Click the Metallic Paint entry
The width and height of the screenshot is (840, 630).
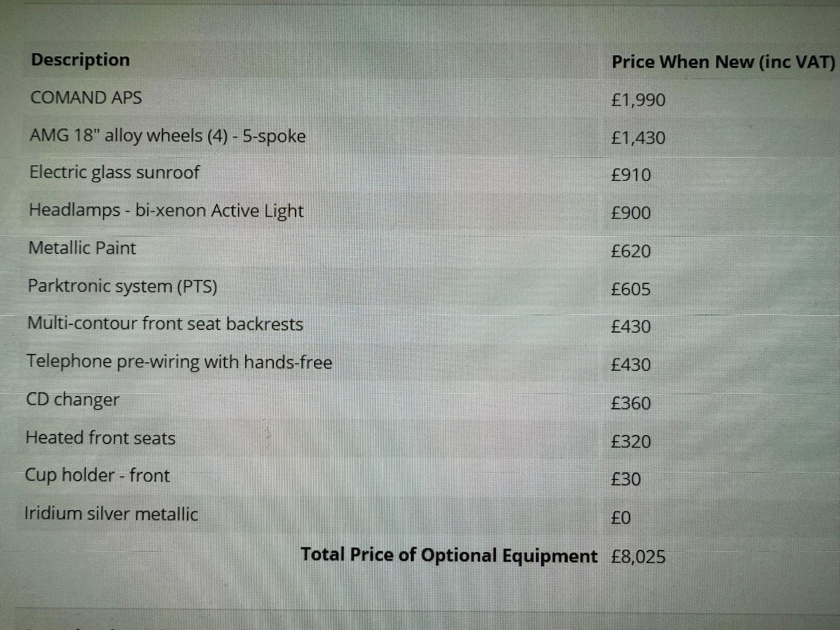tap(82, 248)
